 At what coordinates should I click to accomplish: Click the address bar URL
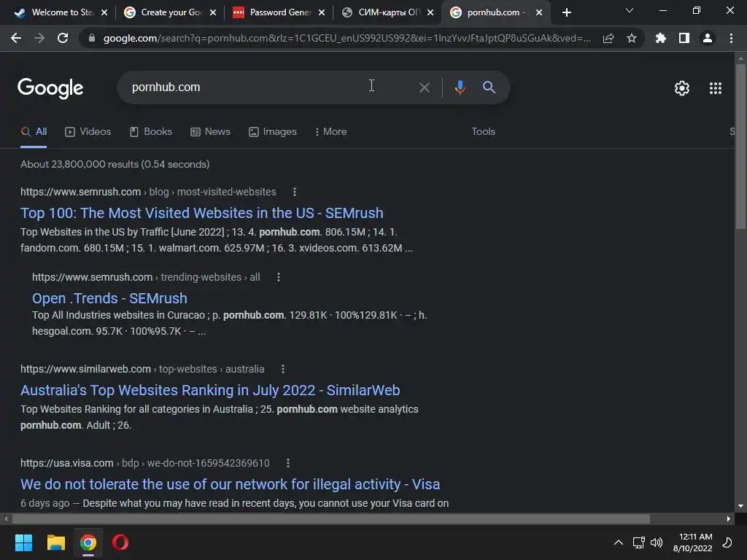(347, 38)
